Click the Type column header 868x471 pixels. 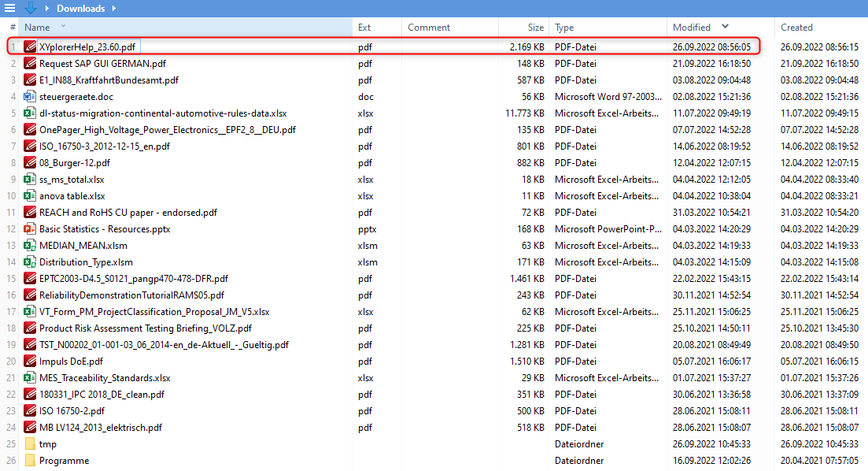(564, 28)
